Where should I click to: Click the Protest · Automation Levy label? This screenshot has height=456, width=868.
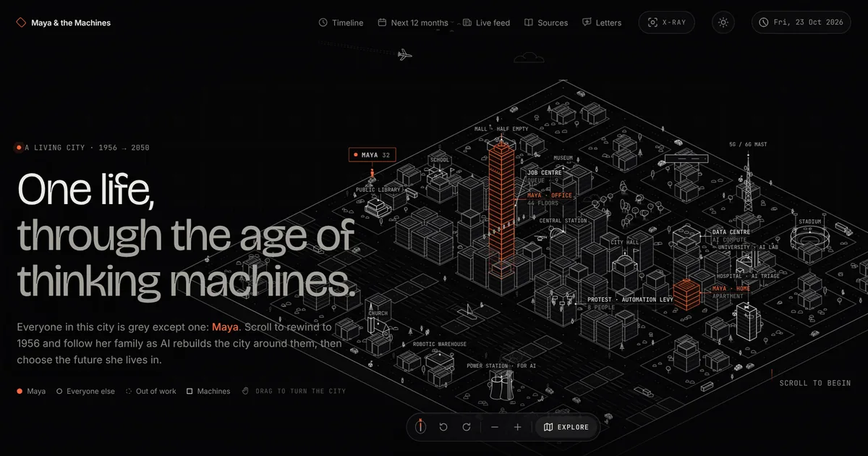[x=630, y=300]
